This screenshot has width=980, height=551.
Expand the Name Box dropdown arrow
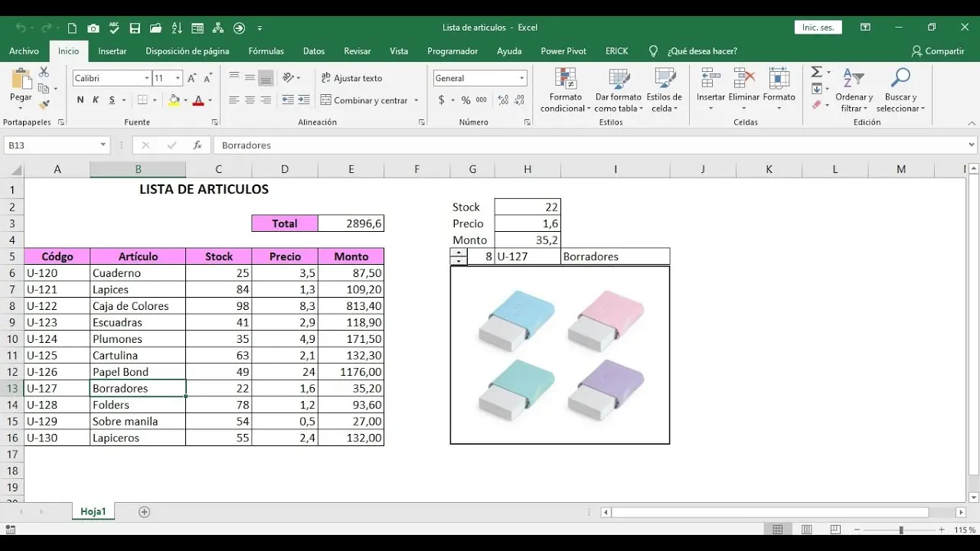pyautogui.click(x=103, y=145)
